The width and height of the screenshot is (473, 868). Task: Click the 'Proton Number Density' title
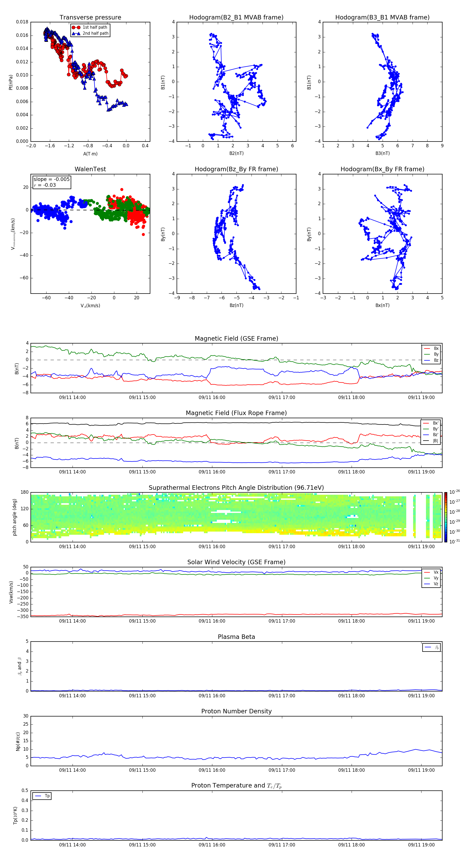[236, 711]
